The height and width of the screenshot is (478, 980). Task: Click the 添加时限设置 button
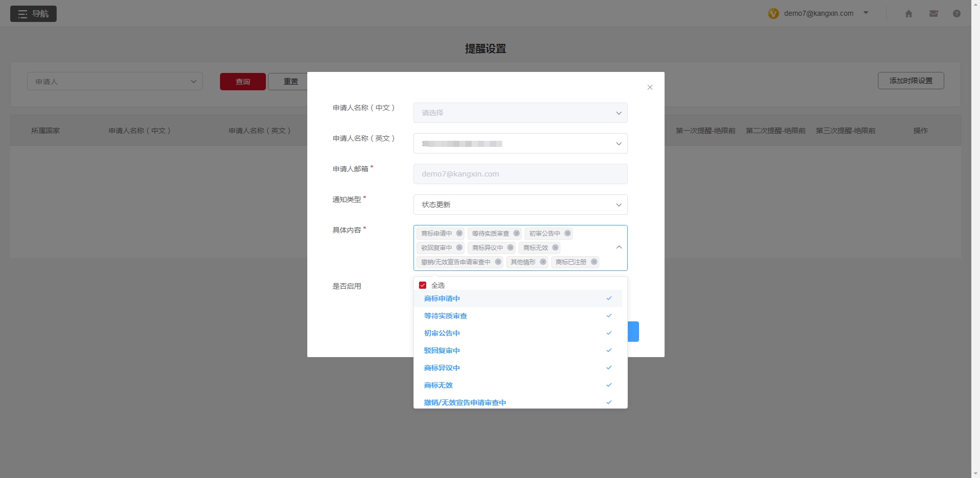(x=911, y=81)
